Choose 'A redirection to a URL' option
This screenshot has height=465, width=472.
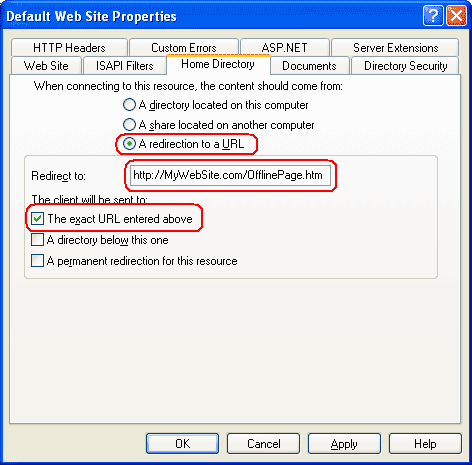pos(129,144)
